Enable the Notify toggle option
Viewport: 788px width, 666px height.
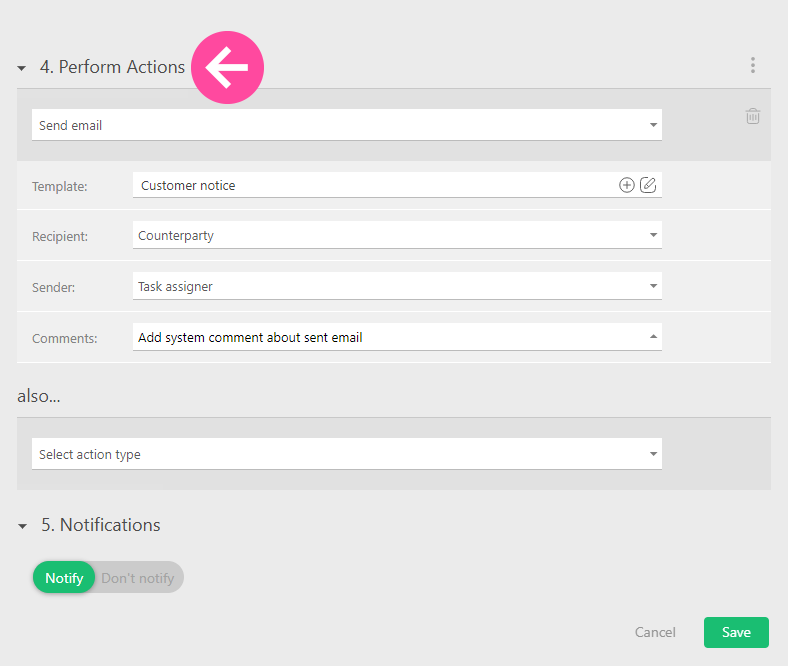(64, 578)
